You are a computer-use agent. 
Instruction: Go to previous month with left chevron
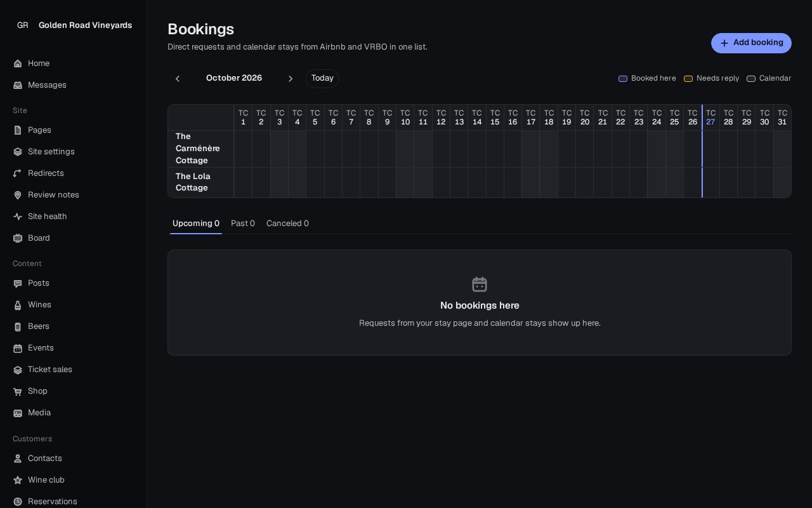[178, 79]
